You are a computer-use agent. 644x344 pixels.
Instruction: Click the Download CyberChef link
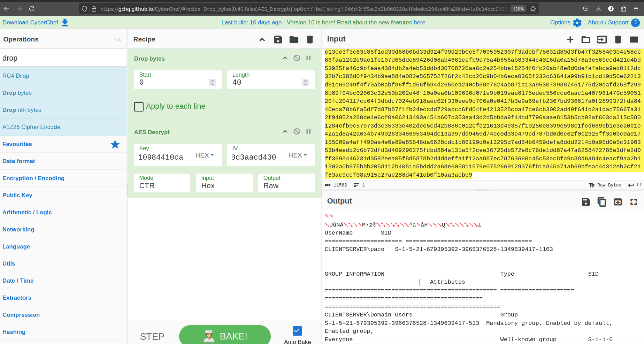pos(35,23)
